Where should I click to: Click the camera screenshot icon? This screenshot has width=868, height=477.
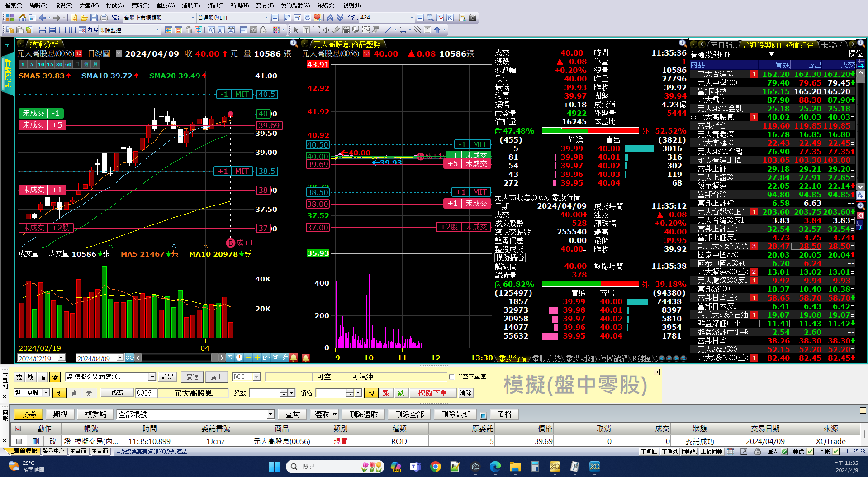pyautogui.click(x=473, y=18)
